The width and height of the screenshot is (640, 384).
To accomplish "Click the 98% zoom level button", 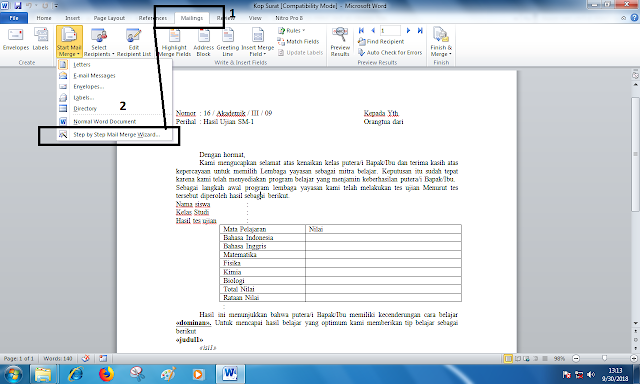I will (559, 358).
